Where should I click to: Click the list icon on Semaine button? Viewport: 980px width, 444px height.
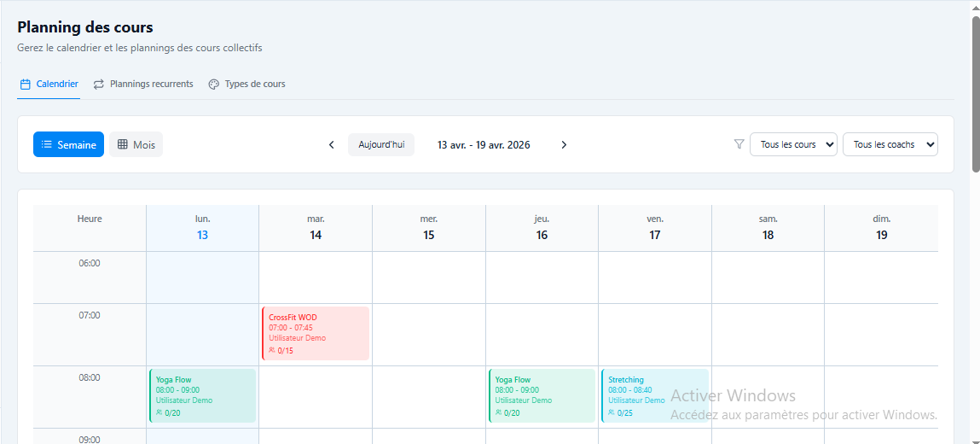[46, 144]
